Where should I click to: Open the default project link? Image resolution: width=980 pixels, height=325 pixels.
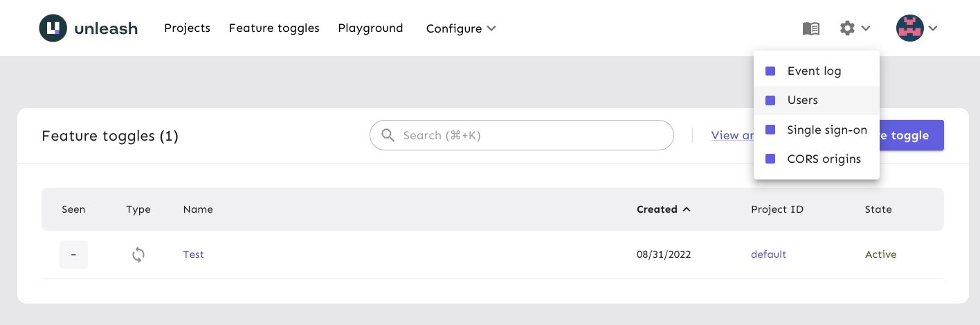coord(768,254)
